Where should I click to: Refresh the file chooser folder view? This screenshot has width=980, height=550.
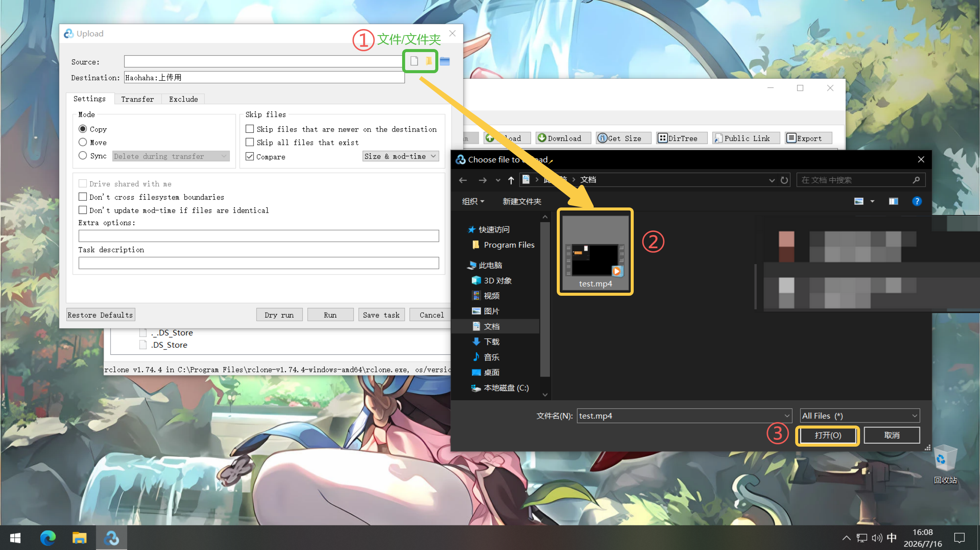pyautogui.click(x=784, y=180)
